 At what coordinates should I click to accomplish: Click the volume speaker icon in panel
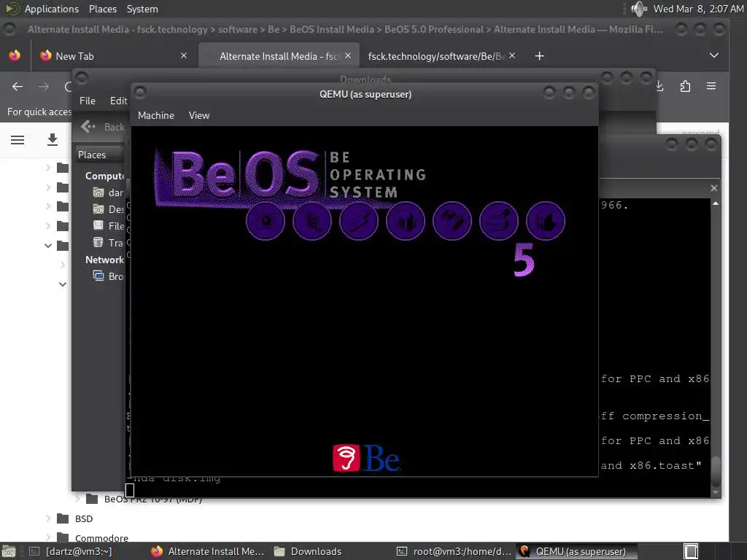click(638, 9)
